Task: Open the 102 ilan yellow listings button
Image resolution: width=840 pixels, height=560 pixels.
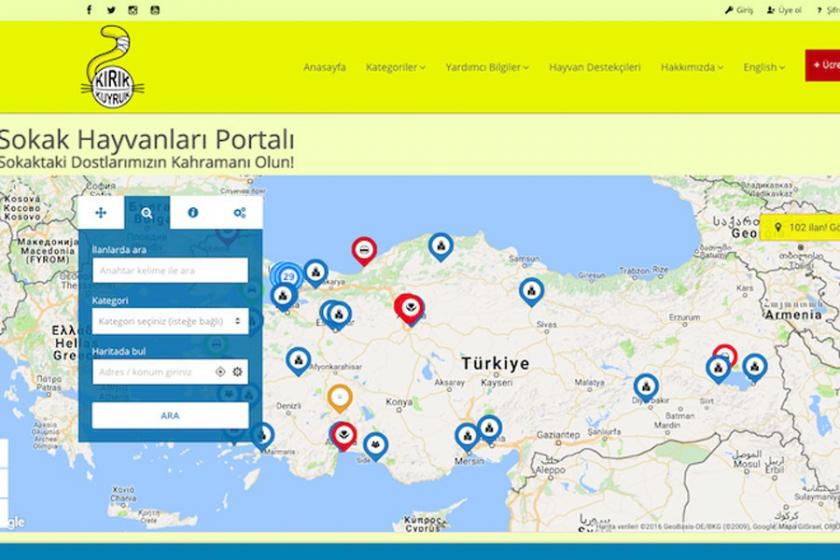Action: click(x=801, y=228)
